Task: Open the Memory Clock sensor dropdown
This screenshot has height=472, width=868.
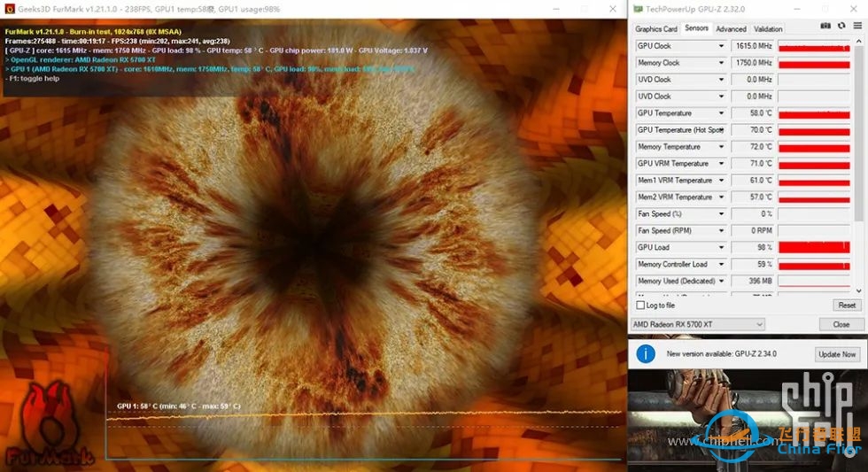Action: tap(721, 63)
